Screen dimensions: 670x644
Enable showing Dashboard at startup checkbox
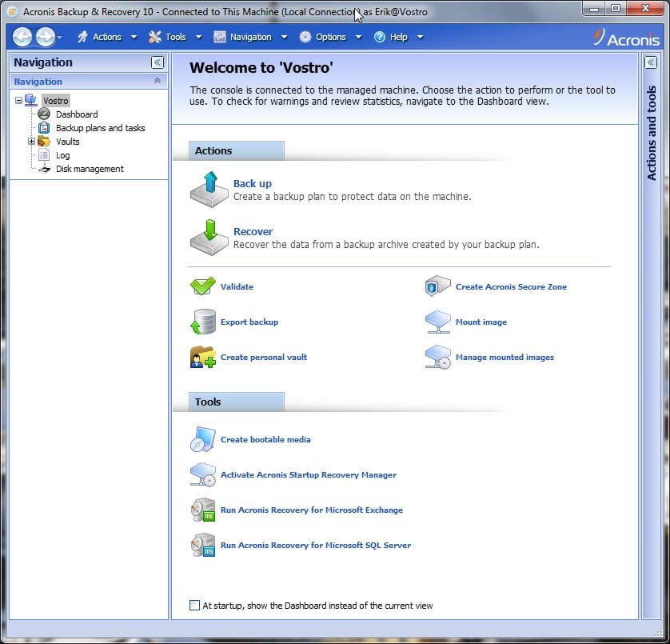(194, 605)
